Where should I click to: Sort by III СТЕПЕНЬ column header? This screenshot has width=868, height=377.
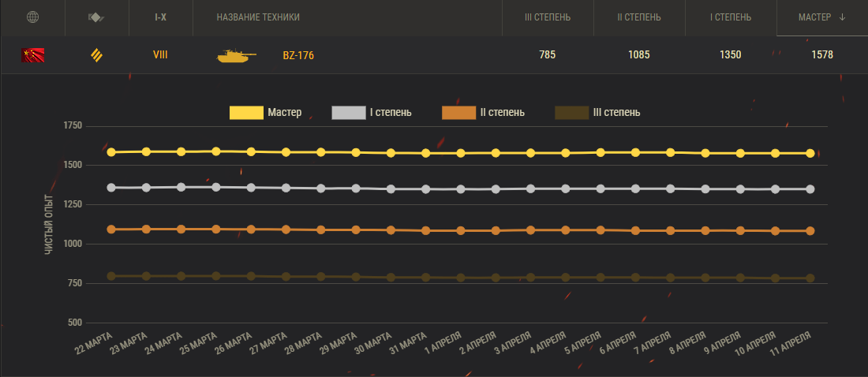click(548, 17)
